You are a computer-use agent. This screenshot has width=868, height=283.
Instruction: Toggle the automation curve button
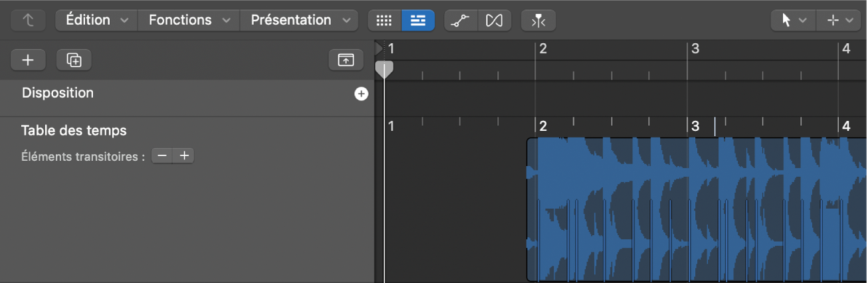pos(461,21)
